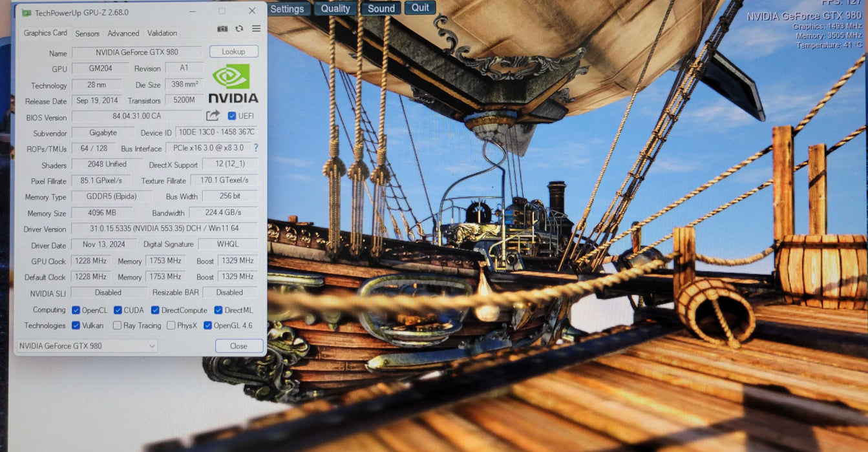868x452 pixels.
Task: Click the Device ID value 10DE 13C0
Action: click(217, 132)
